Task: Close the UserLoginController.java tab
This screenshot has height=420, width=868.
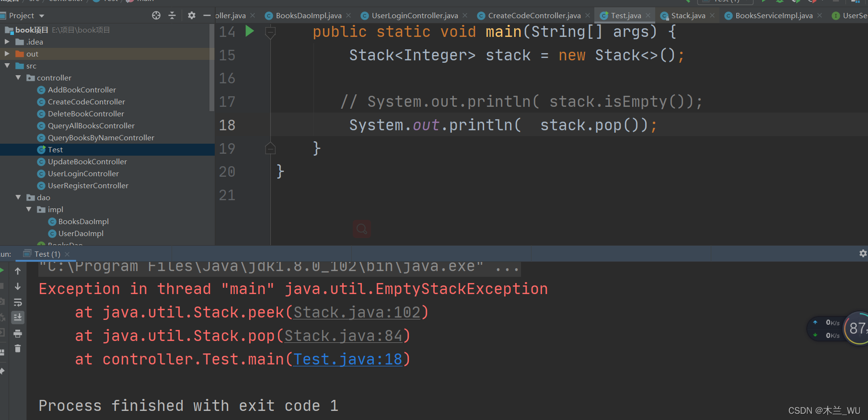Action: tap(465, 15)
